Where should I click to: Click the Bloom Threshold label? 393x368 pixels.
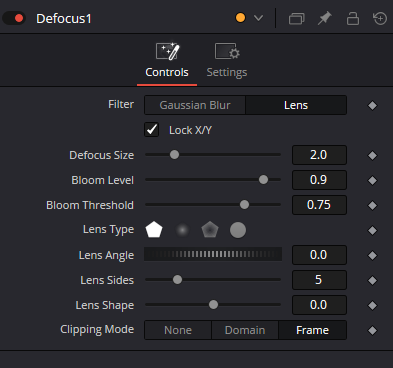pyautogui.click(x=90, y=205)
